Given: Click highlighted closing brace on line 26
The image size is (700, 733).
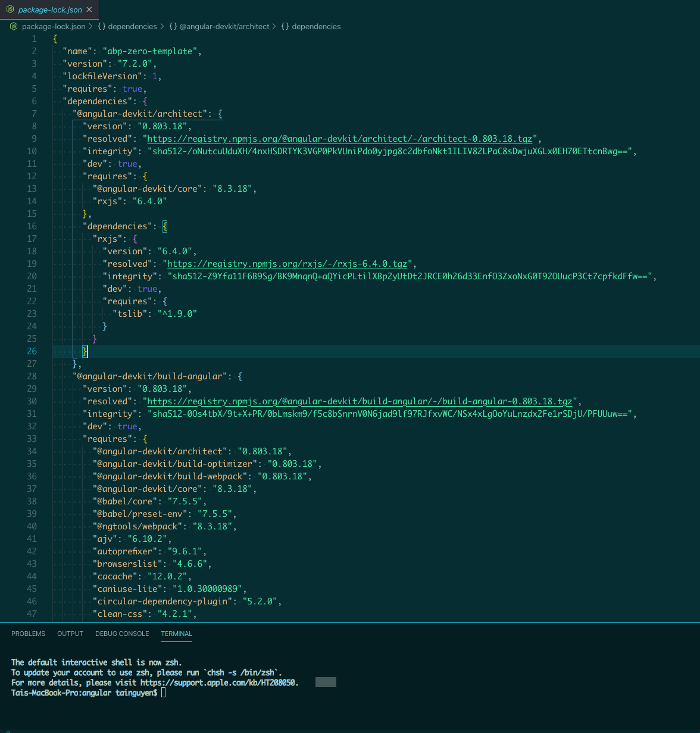Looking at the screenshot, I should point(85,351).
